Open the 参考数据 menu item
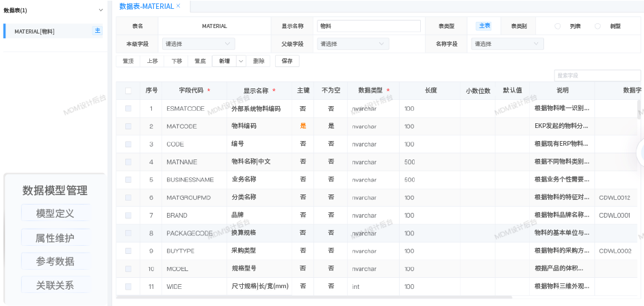This screenshot has width=644, height=306. [x=55, y=261]
